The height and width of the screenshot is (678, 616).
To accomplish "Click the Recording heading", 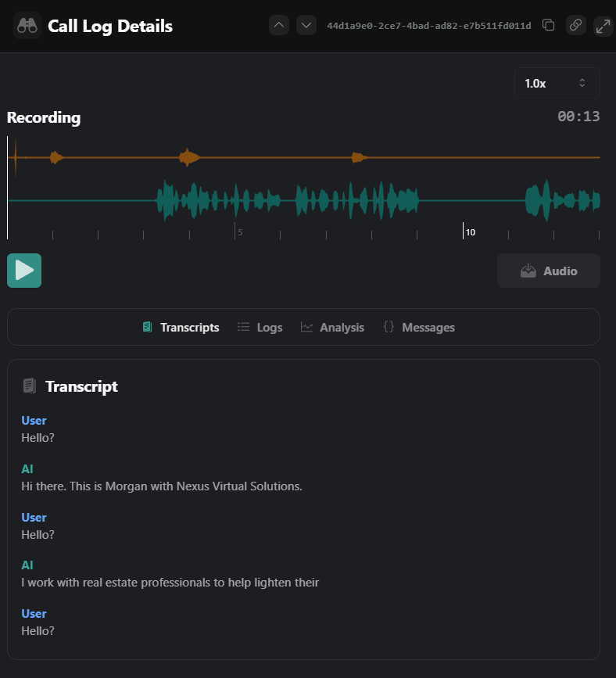I will pos(44,117).
